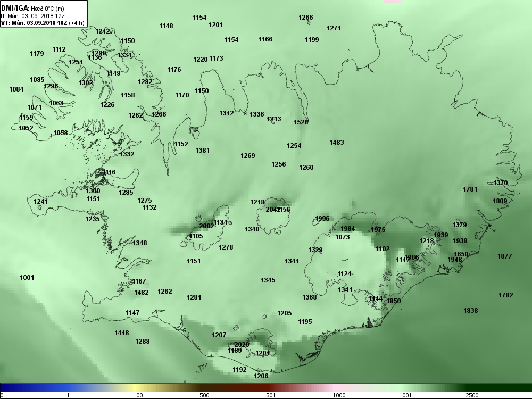This screenshot has width=532, height=399.
Task: Click the map value '1112'
Action: 59,49
